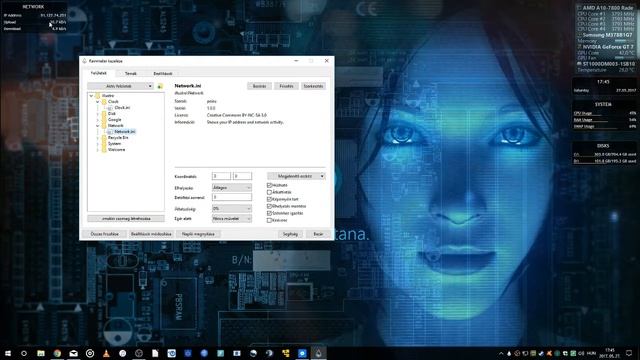
Task: Click the Betöltési sorrend input field
Action: point(231,197)
